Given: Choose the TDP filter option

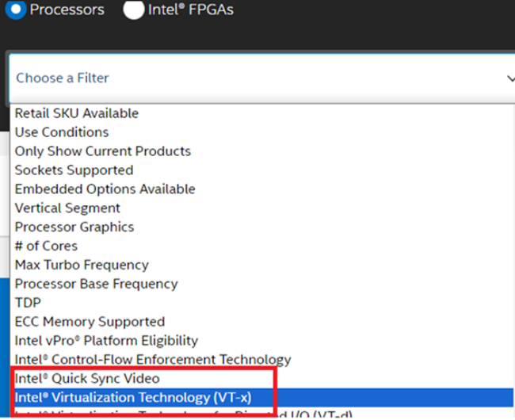Looking at the screenshot, I should 28,303.
